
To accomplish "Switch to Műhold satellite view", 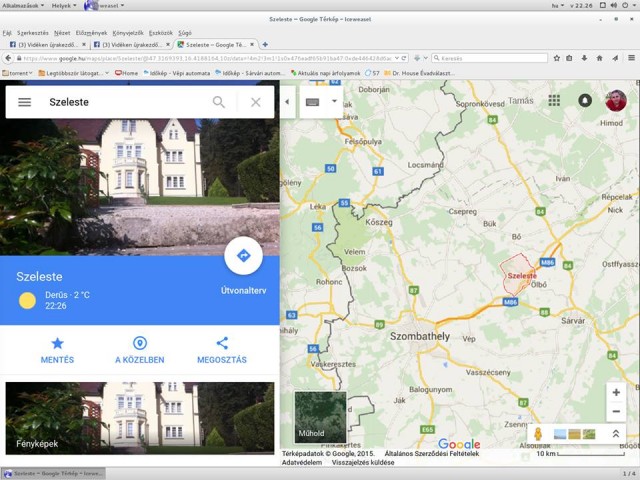I will [320, 417].
